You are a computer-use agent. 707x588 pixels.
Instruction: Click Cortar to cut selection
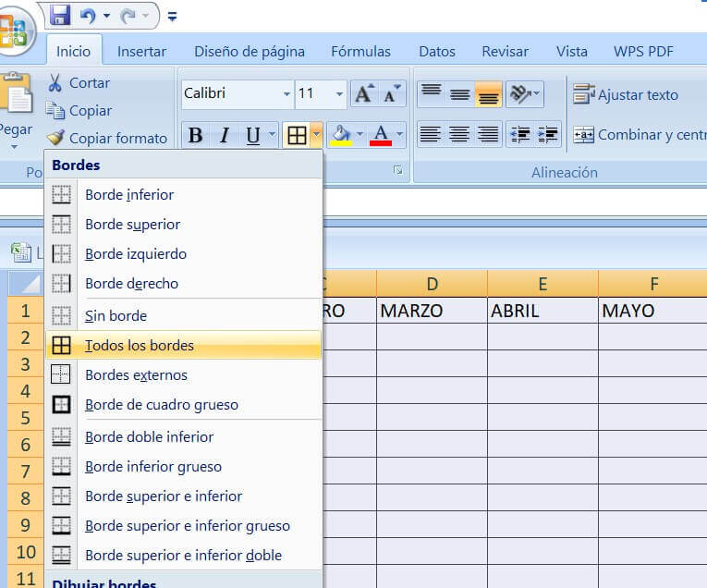click(x=79, y=83)
